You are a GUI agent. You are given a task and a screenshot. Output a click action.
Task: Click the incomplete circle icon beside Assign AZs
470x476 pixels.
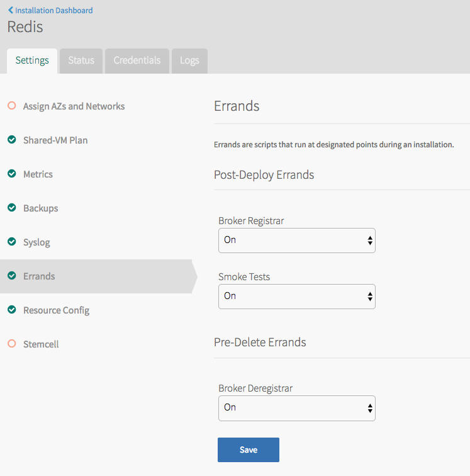pos(12,106)
